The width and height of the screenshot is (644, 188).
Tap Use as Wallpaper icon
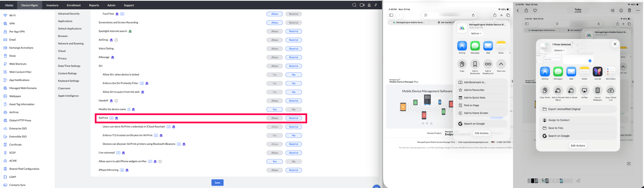pos(598,90)
